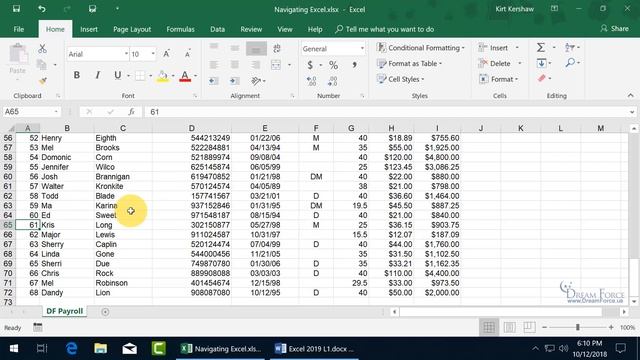Switch to Page Layout view

(x=509, y=327)
